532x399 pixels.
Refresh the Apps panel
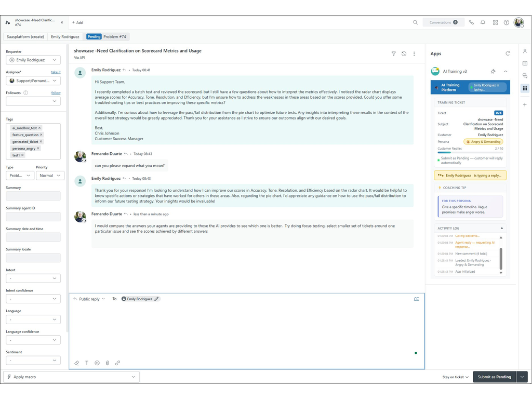point(508,54)
